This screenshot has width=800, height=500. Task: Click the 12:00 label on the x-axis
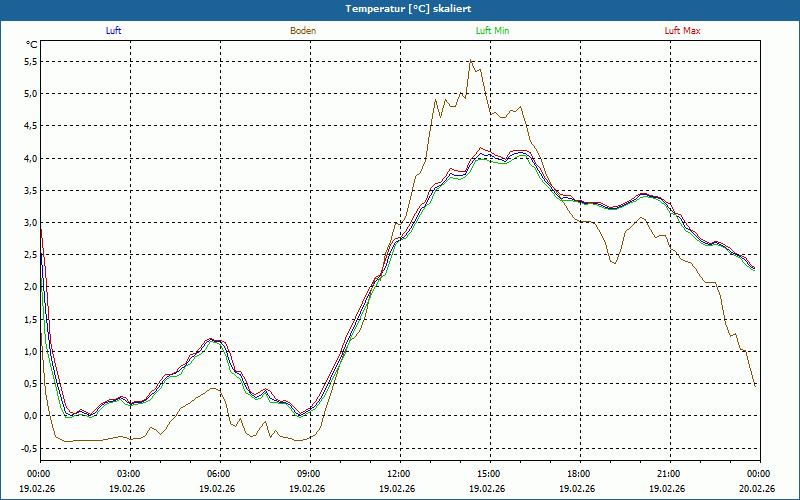tap(399, 474)
